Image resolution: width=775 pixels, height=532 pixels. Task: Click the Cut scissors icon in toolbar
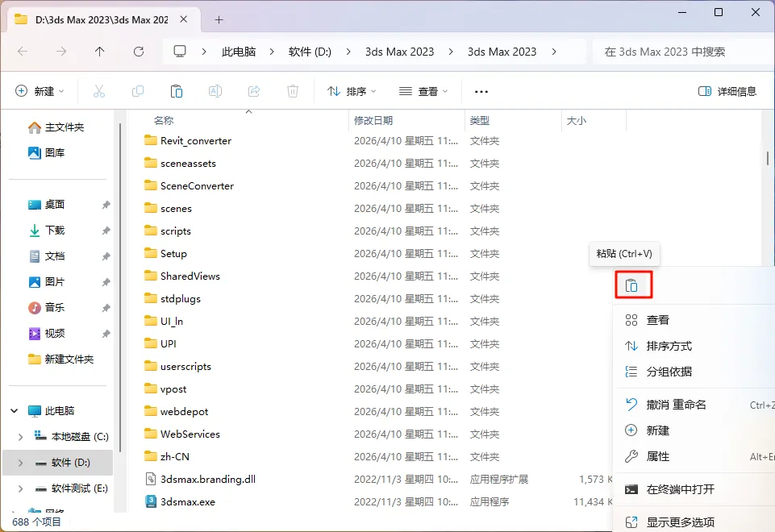[x=99, y=91]
